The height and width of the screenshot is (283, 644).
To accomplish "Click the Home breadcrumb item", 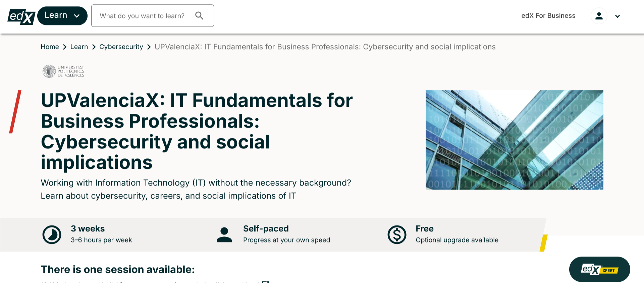I will click(x=50, y=47).
